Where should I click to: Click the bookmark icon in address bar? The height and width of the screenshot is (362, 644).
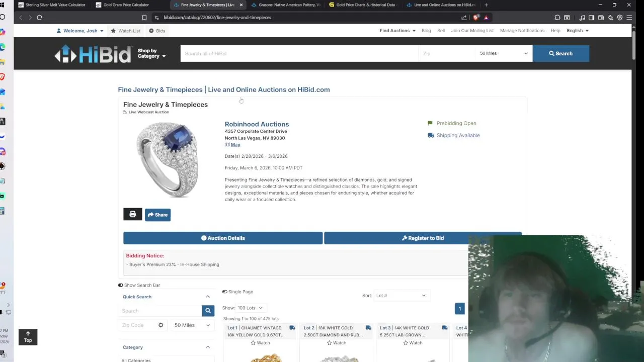[x=144, y=18]
